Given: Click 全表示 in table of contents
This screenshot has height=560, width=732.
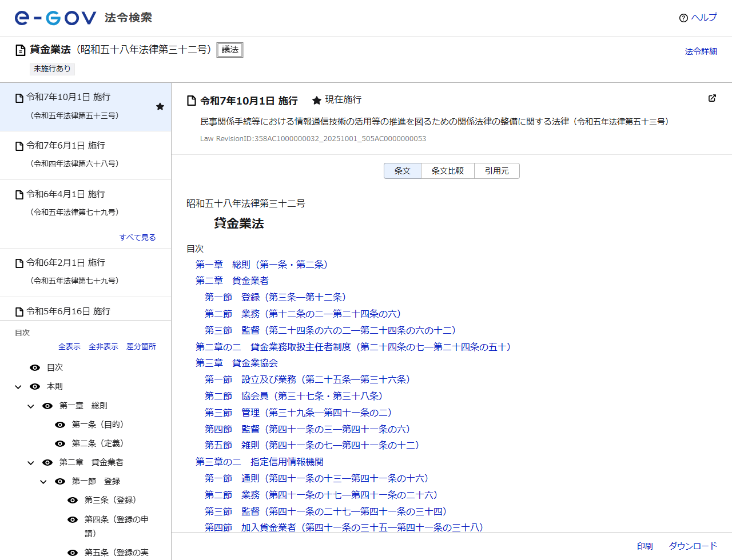Looking at the screenshot, I should (69, 346).
